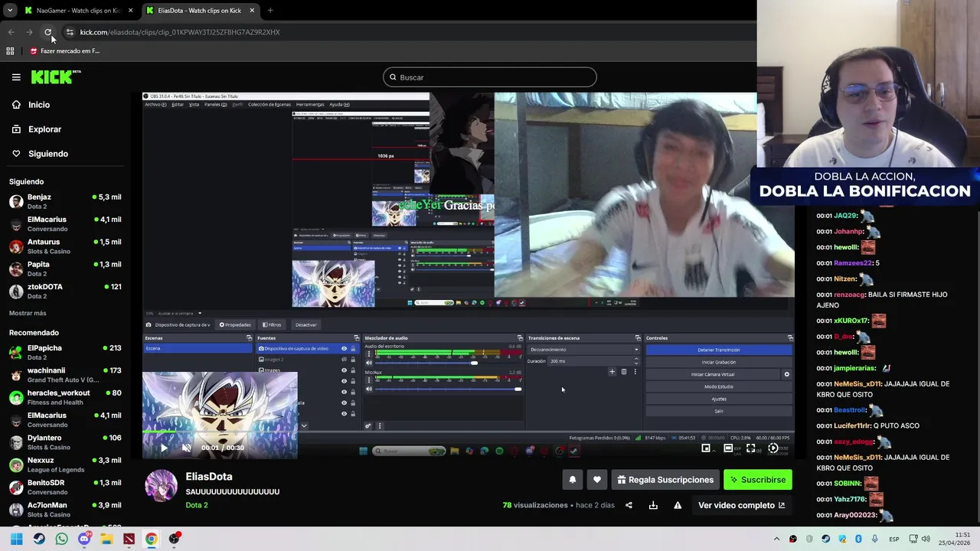Open the Dota 2 category link
This screenshot has height=551, width=980.
tap(197, 505)
